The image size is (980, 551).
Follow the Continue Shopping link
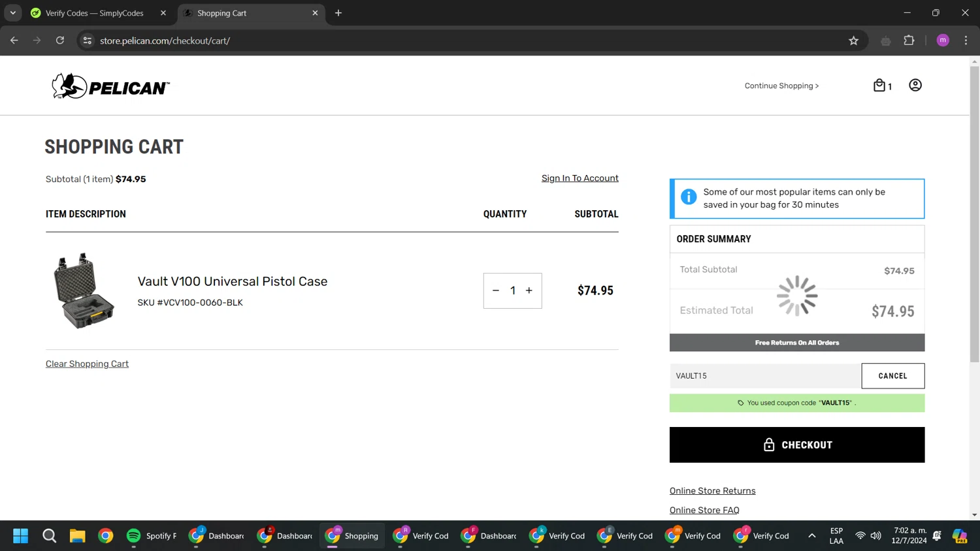(781, 86)
